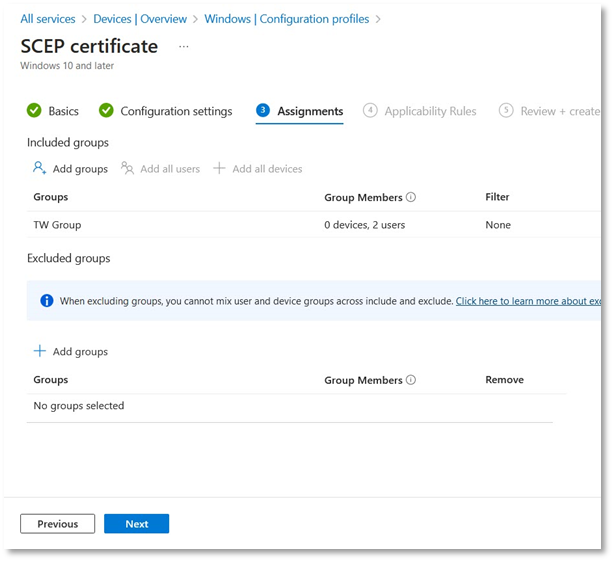Go to the Review + create step
Screen dimensions: 613x561
(558, 111)
